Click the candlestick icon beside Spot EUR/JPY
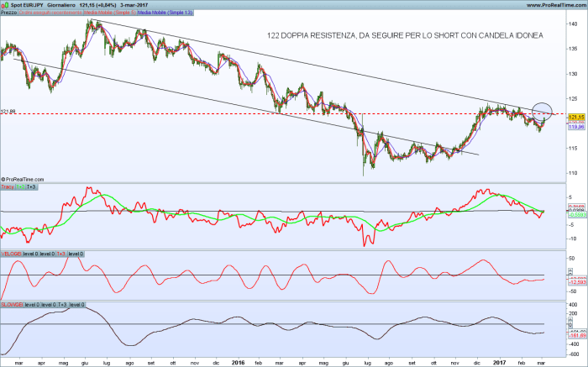The width and height of the screenshot is (588, 367). (4, 5)
